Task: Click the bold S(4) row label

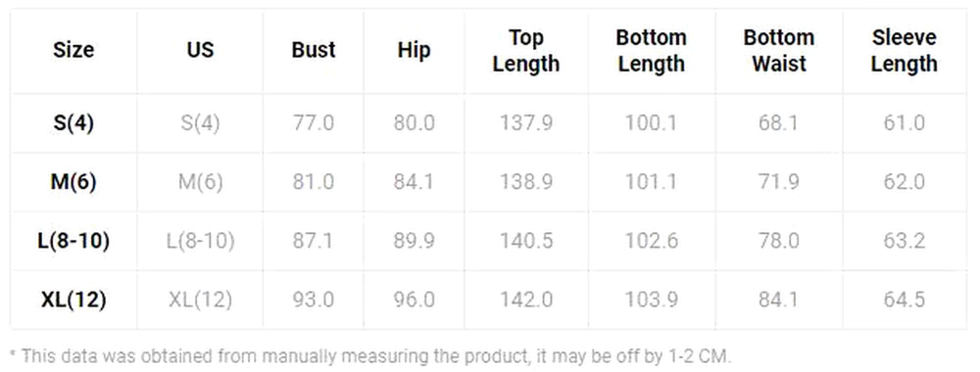Action: (73, 123)
